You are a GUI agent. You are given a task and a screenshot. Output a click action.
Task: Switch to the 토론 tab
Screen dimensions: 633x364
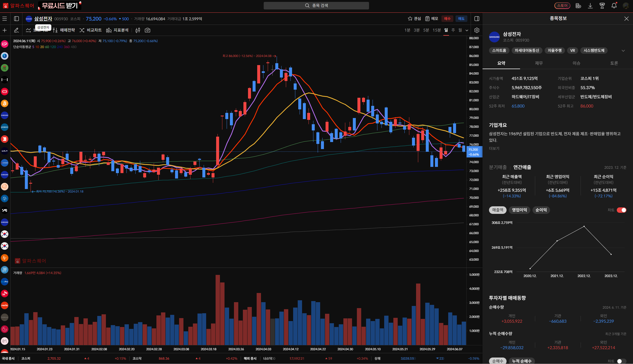click(614, 63)
